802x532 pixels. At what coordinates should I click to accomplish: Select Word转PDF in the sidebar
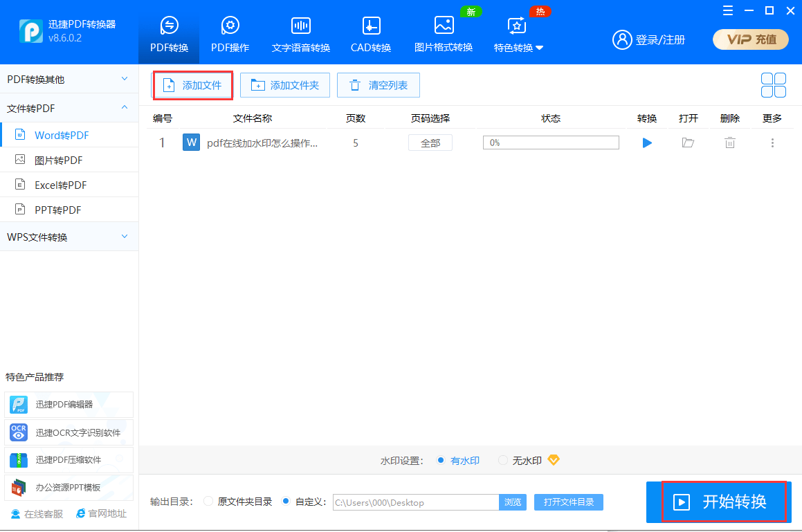pos(69,135)
